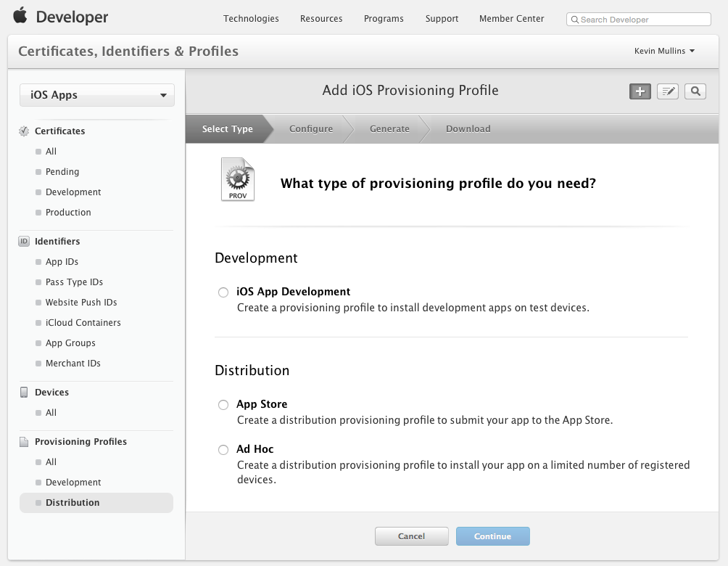This screenshot has width=728, height=566.
Task: Click the Identifiers ID icon in sidebar
Action: click(x=22, y=241)
